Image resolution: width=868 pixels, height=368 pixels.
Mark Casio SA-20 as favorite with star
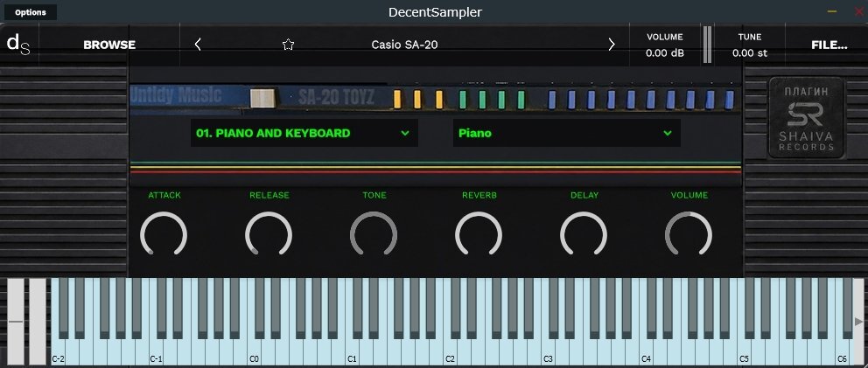point(288,45)
